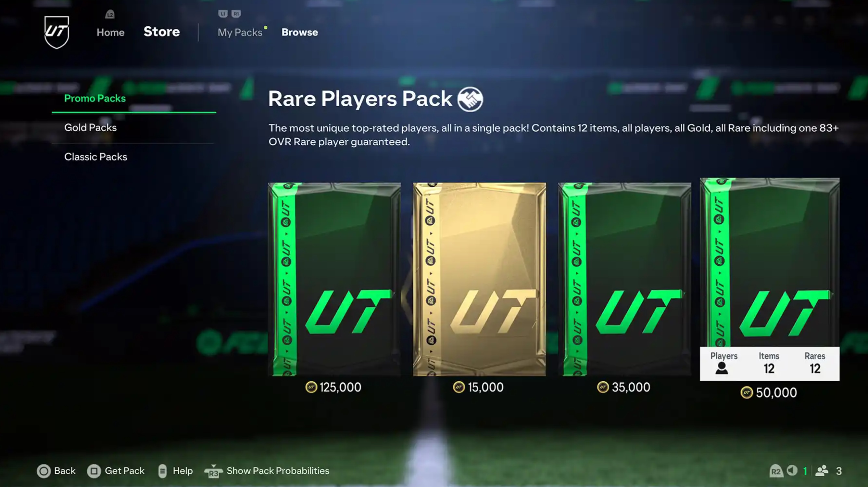Click the friends online people icon

point(822,470)
